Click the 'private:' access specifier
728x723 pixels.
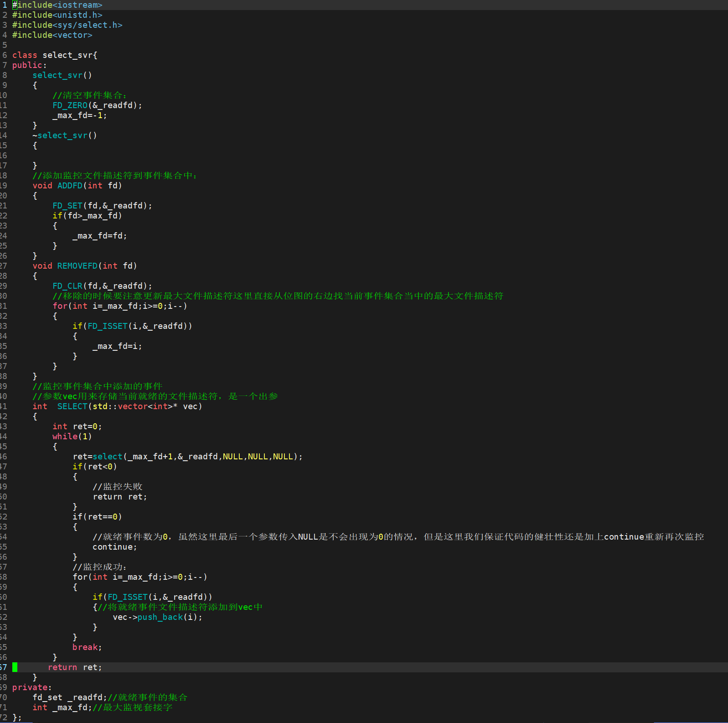click(32, 687)
